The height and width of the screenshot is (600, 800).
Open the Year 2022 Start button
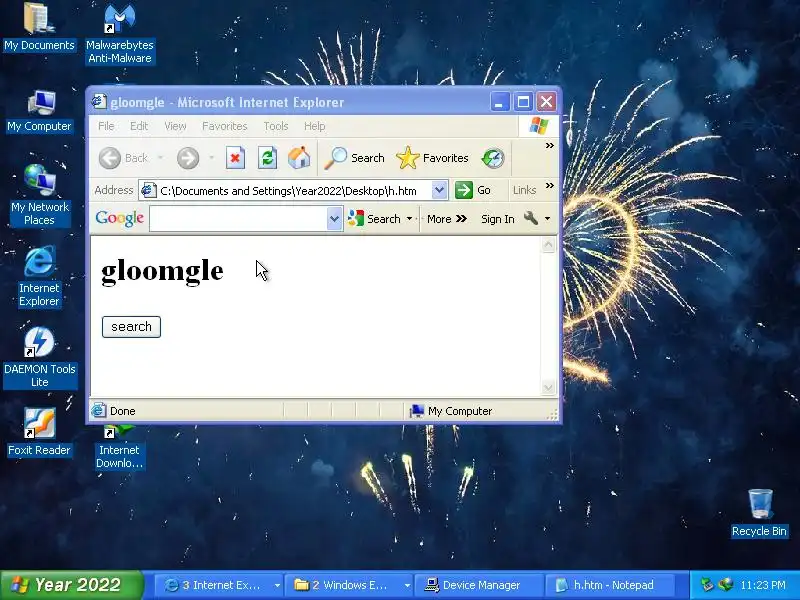tap(71, 585)
